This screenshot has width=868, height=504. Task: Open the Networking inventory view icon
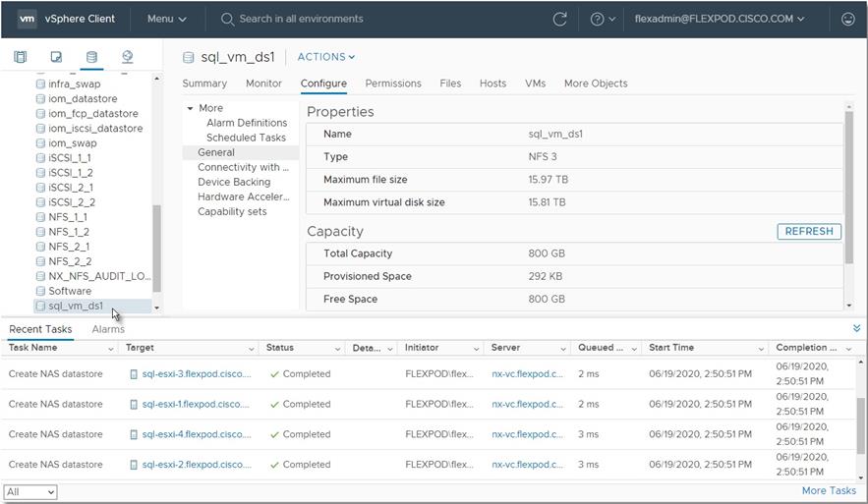coord(128,57)
